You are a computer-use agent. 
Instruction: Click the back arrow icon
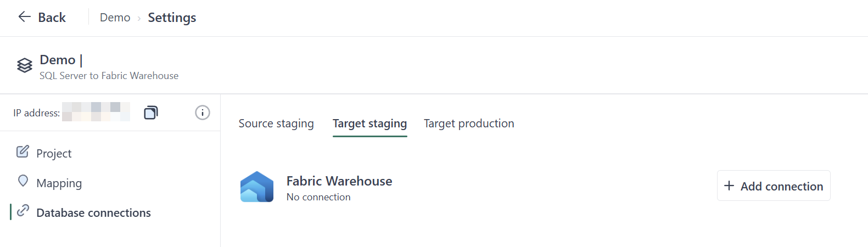click(x=24, y=17)
